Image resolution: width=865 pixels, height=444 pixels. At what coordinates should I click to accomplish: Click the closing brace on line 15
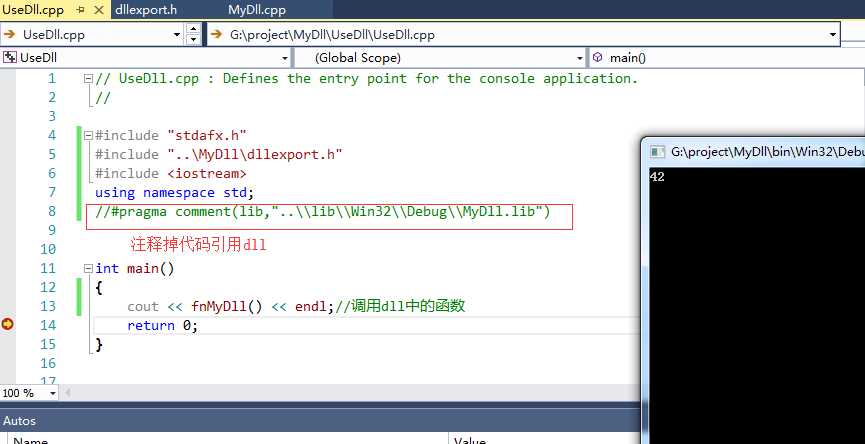click(x=99, y=345)
